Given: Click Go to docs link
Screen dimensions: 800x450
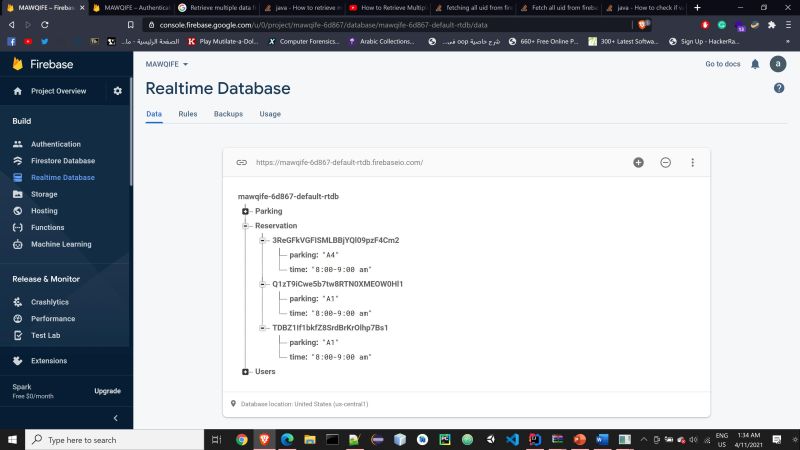Looking at the screenshot, I should pos(722,64).
